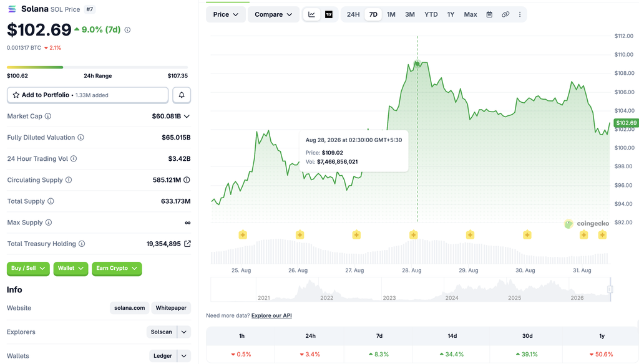Screen dimensions: 639x364
Task: Open Earn Crypto dropdown
Action: 117,268
